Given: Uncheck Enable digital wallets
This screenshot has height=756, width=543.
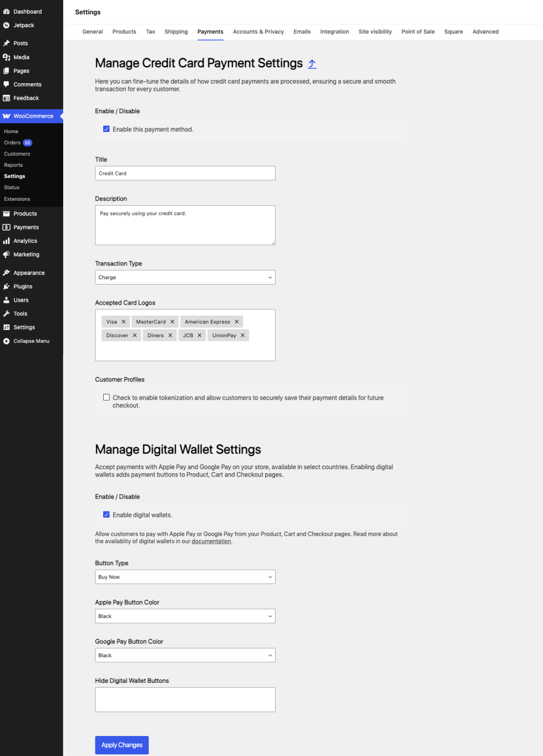Looking at the screenshot, I should (106, 515).
